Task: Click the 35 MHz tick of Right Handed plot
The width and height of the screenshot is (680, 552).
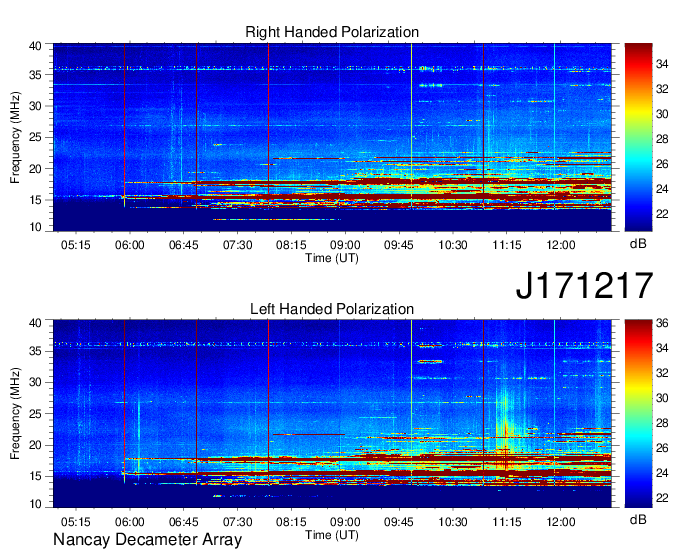Action: 35,75
